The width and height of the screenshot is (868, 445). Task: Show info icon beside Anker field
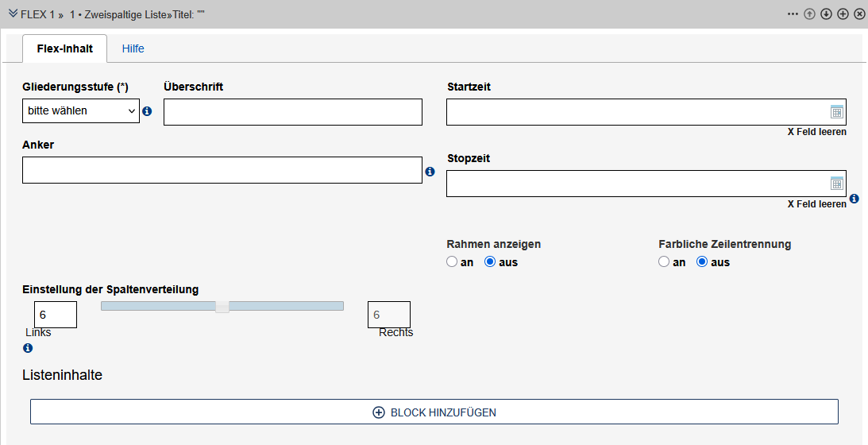tap(430, 171)
